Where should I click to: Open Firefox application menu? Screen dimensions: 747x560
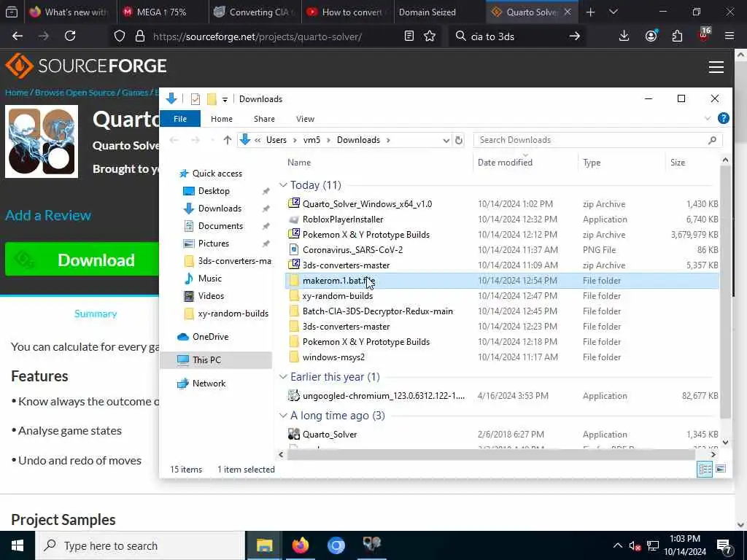[x=729, y=36]
